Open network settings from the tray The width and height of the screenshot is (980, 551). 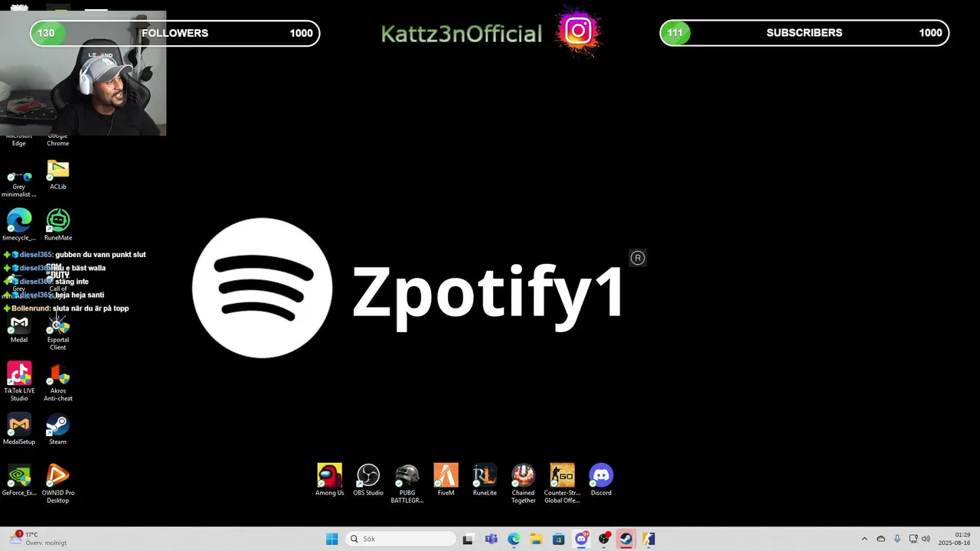(913, 539)
